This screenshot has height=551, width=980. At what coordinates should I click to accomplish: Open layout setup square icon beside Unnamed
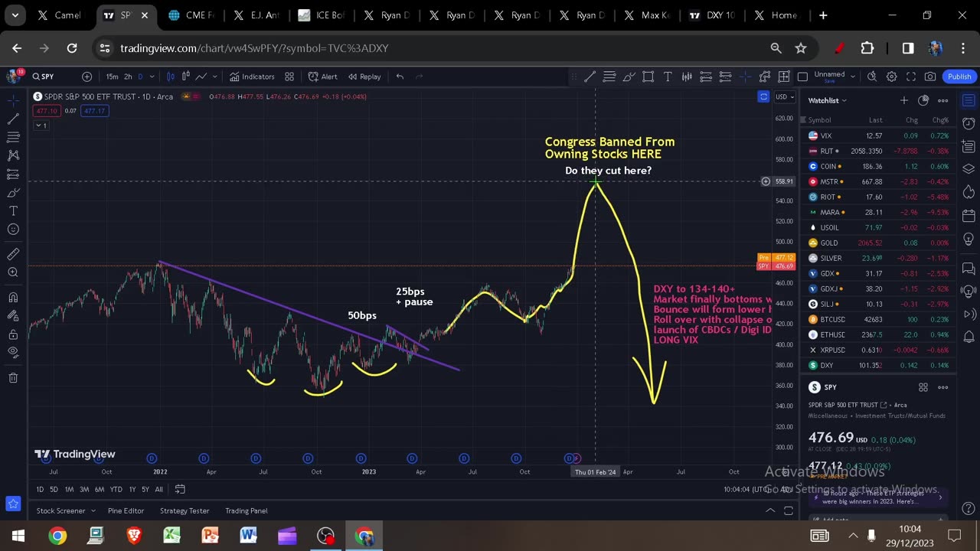[802, 77]
